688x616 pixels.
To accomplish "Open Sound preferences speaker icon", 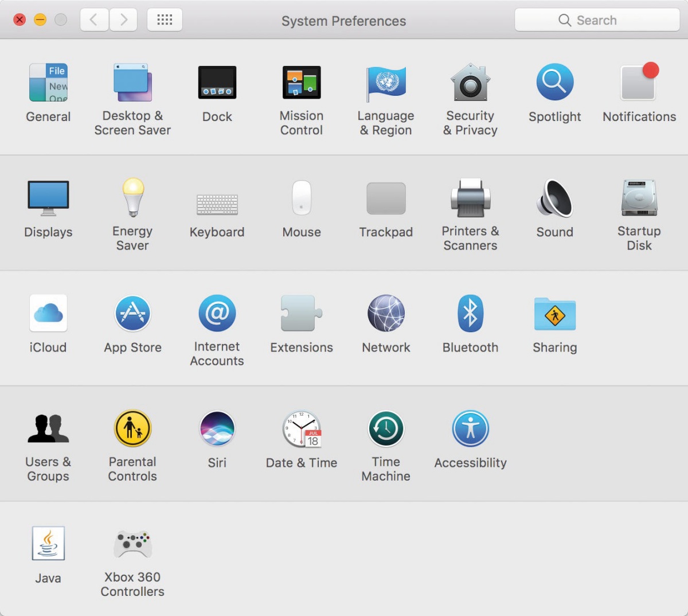I will (555, 198).
